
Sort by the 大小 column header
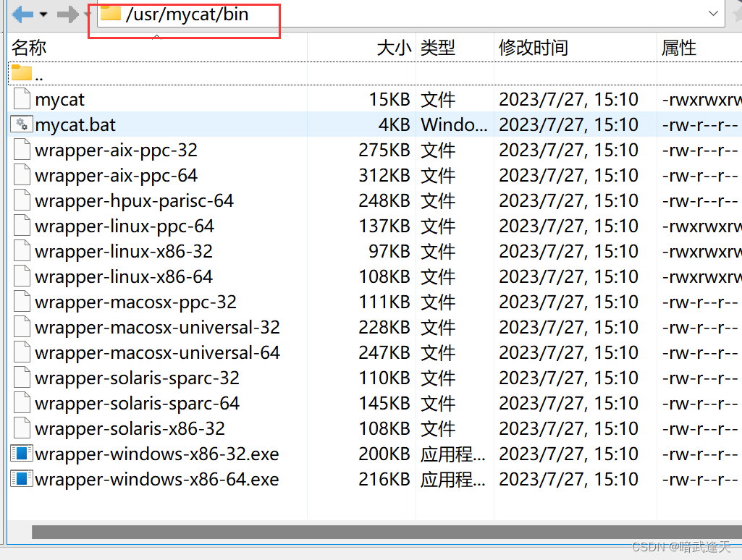[362, 48]
